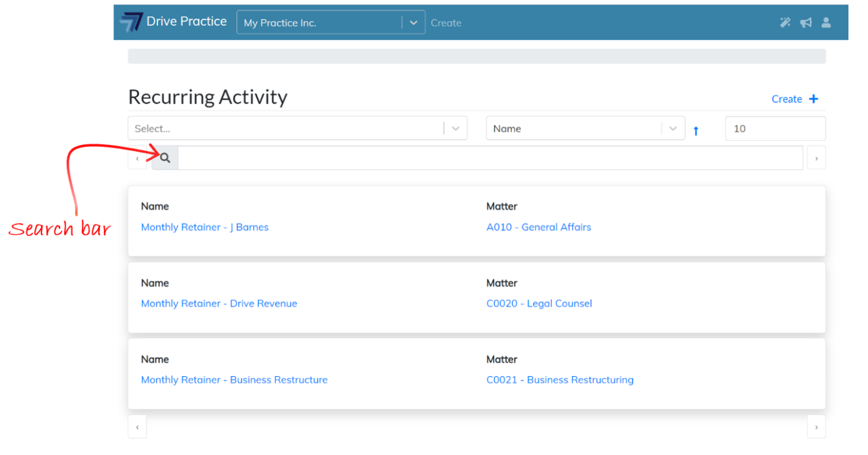Go to previous page, top arrow
The image size is (868, 455).
(138, 158)
